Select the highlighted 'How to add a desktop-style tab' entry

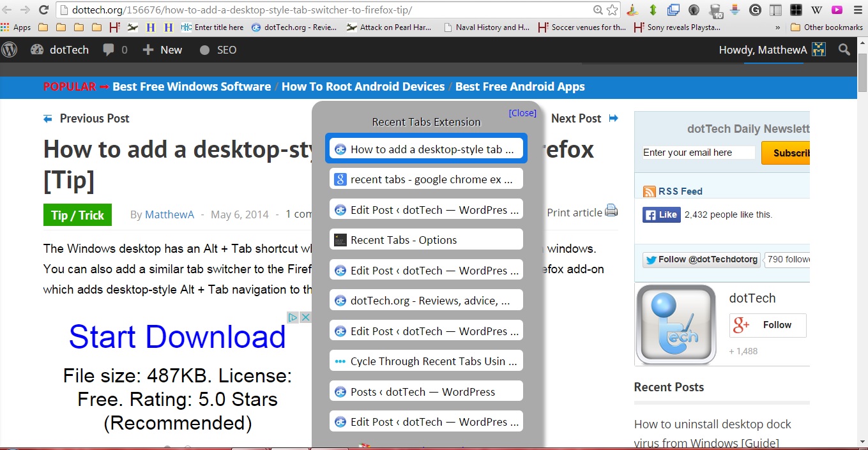pos(426,149)
